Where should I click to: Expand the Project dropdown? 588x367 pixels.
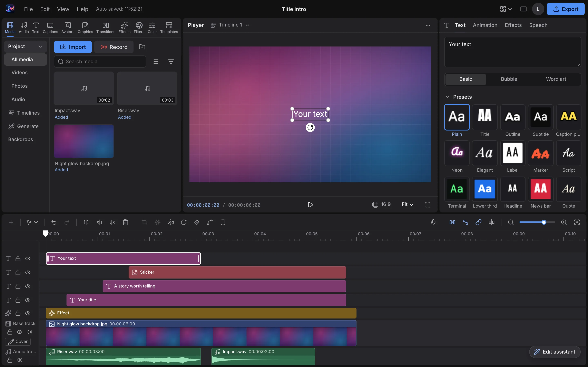25,46
